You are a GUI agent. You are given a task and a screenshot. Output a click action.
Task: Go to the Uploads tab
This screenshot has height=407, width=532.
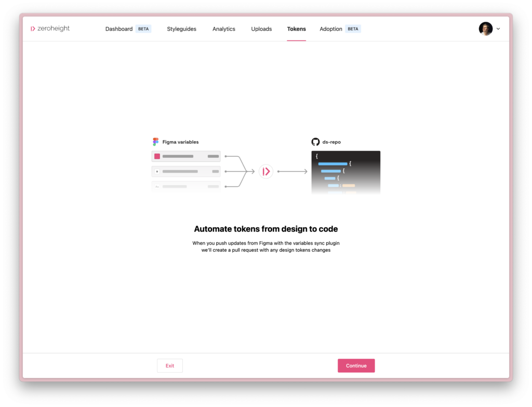point(261,29)
